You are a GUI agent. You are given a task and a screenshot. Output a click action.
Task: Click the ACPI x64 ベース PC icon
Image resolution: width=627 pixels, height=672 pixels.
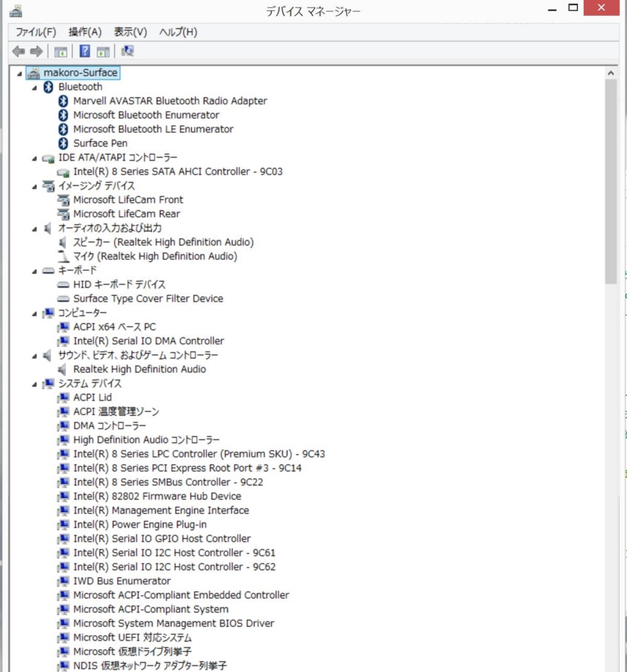(x=63, y=327)
